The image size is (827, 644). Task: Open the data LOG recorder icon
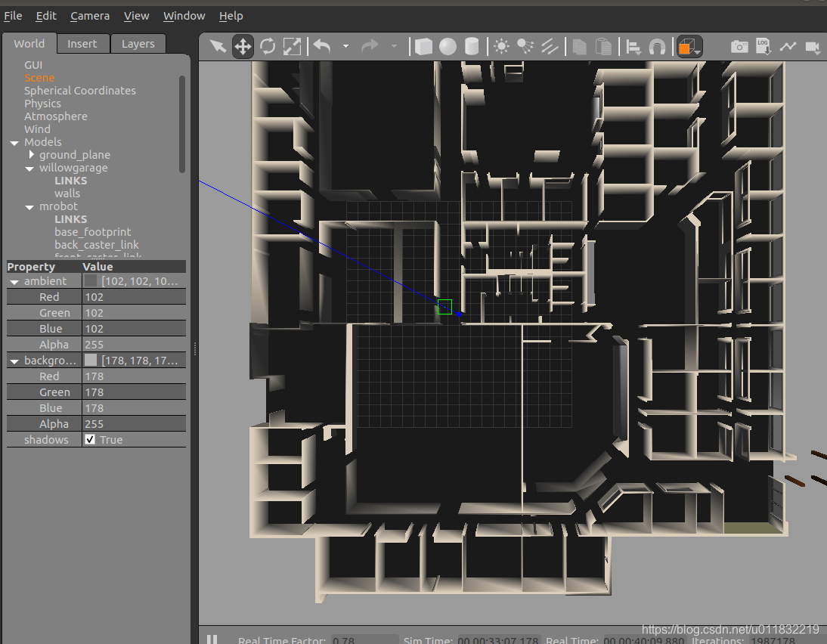click(764, 46)
